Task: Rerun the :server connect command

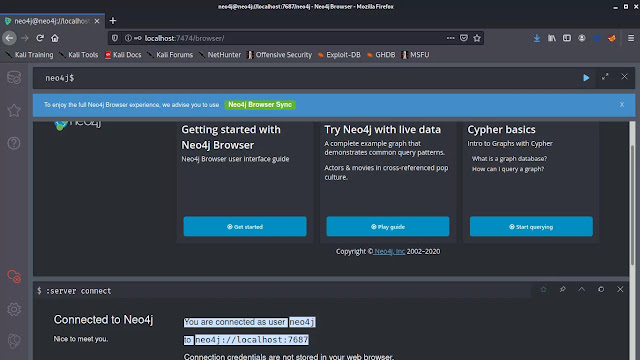Action: tap(601, 289)
